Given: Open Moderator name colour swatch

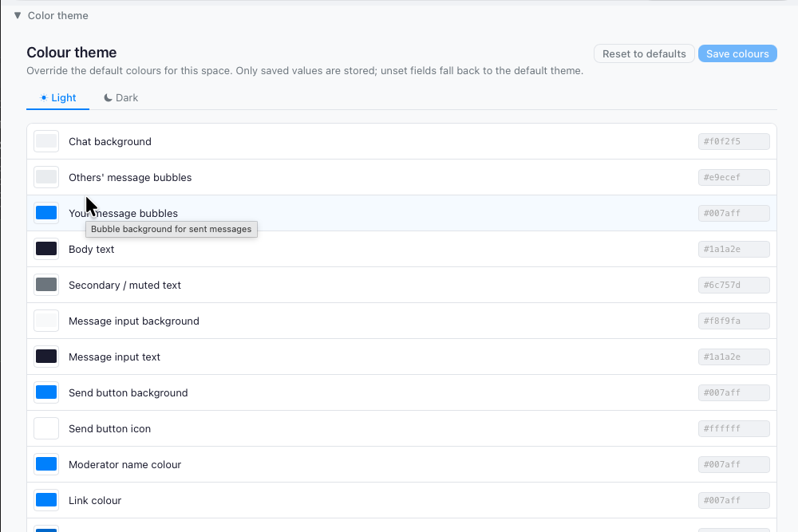Looking at the screenshot, I should point(46,464).
